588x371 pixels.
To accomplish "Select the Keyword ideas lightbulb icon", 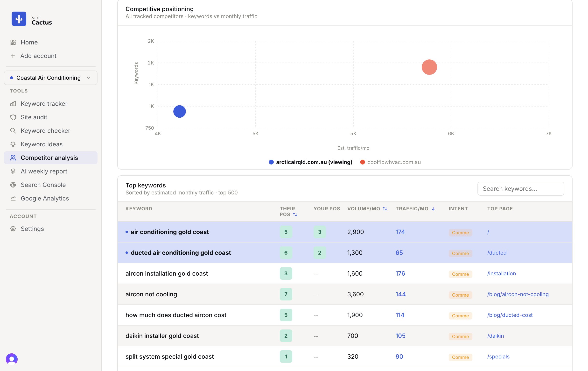I will pos(13,144).
